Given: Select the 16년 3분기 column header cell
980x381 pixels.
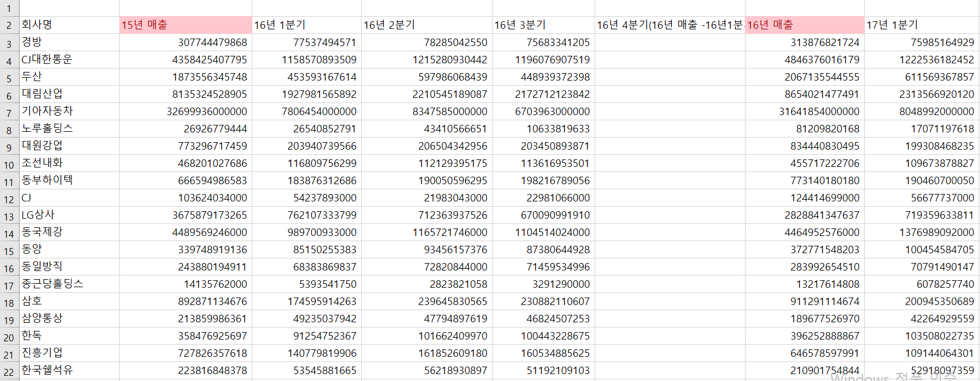Looking at the screenshot, I should [543, 25].
